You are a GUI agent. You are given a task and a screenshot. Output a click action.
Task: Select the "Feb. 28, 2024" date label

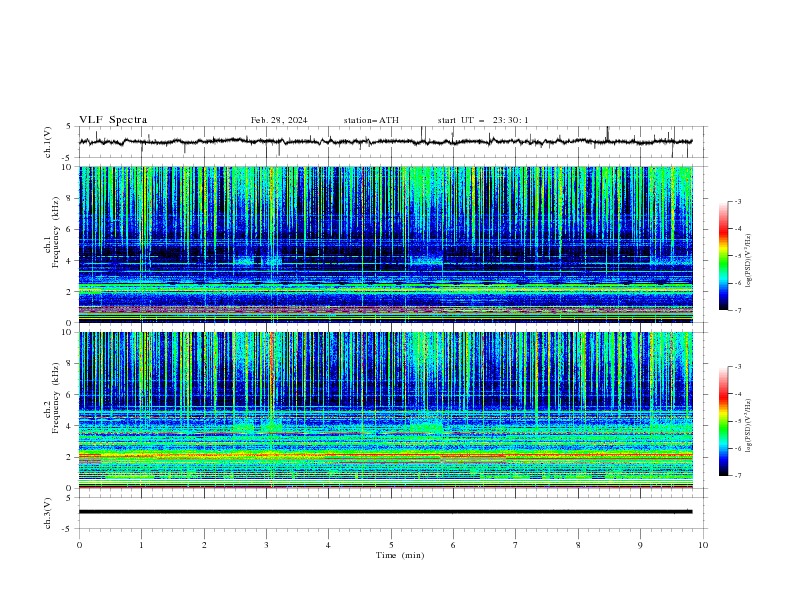(279, 120)
